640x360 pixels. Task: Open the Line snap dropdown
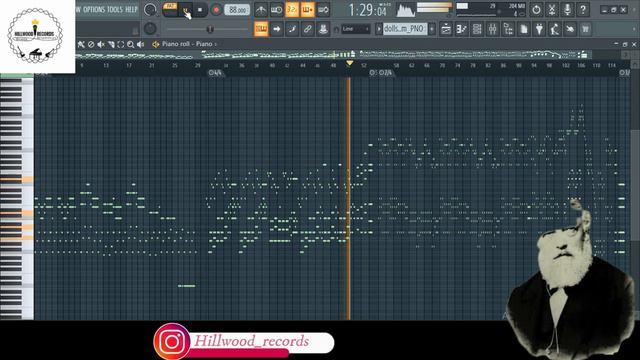pos(356,29)
